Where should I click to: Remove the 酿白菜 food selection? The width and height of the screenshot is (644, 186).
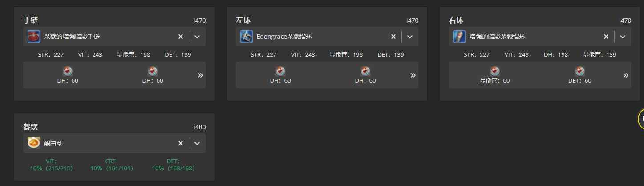[181, 143]
